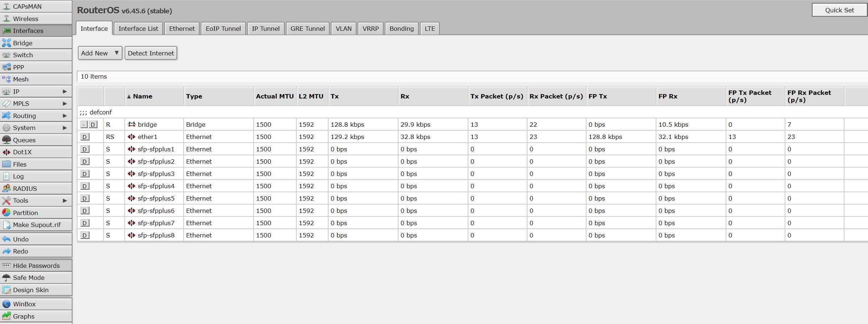Expand the IP submenu
The height and width of the screenshot is (324, 868).
(x=64, y=91)
